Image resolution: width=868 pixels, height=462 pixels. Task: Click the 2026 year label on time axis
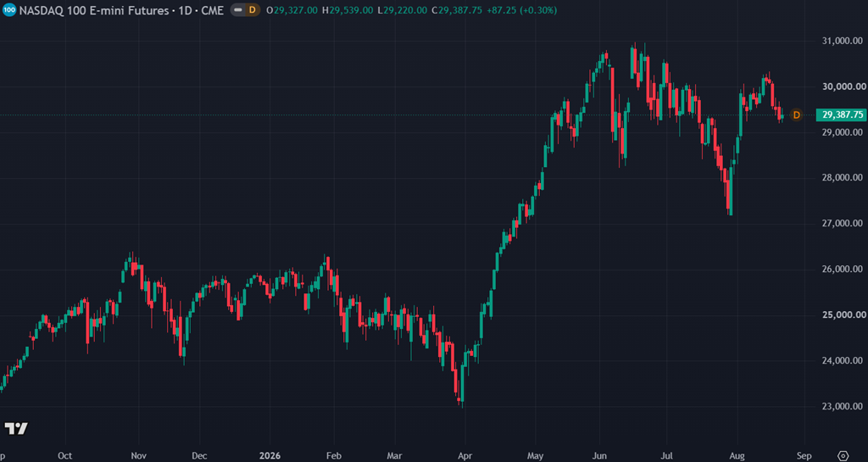click(269, 456)
